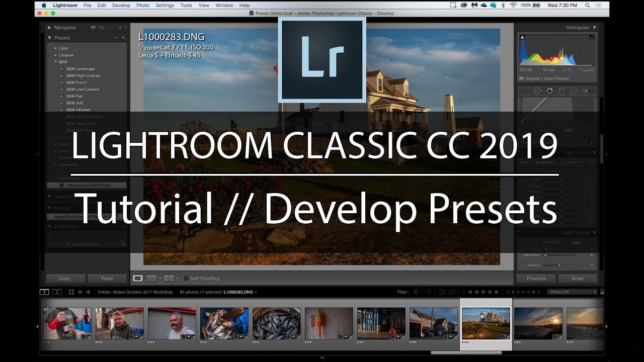Screen dimensions: 644x362
Task: Select the Adjustment Brush tool
Action: click(589, 91)
